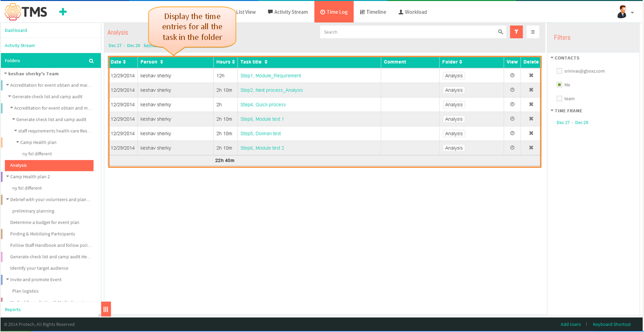This screenshot has height=332, width=644.
Task: View time entry for Step2, Next process_Analysis
Action: pos(512,90)
